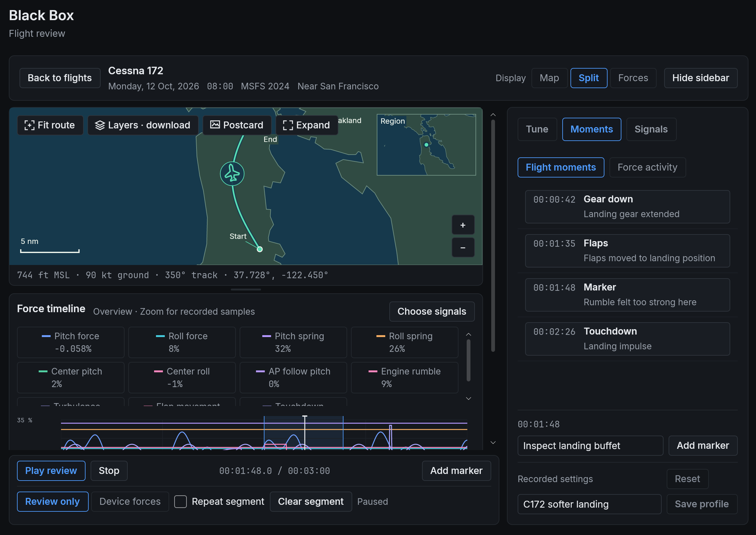The width and height of the screenshot is (756, 535).
Task: Click Clear segment button
Action: 310,501
